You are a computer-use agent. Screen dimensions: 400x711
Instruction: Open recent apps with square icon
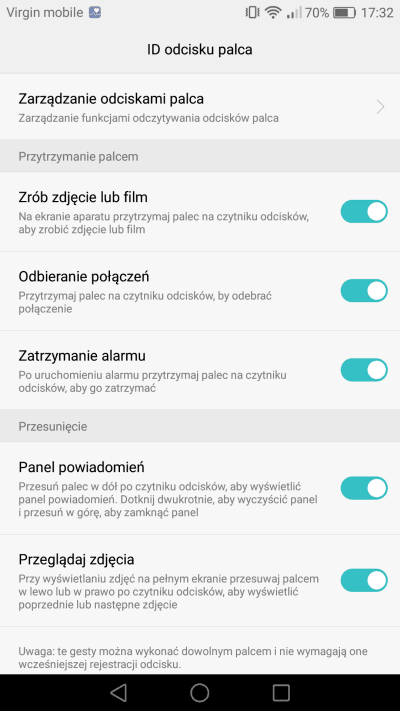pos(281,692)
